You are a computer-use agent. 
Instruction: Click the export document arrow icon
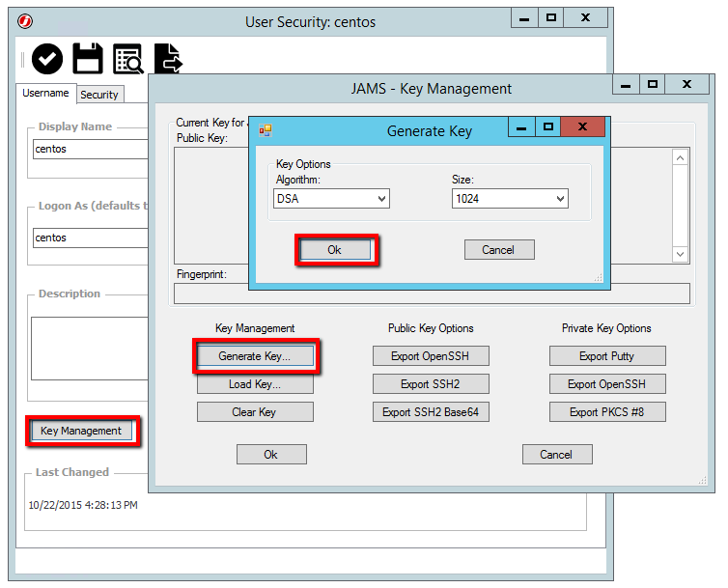coord(168,59)
